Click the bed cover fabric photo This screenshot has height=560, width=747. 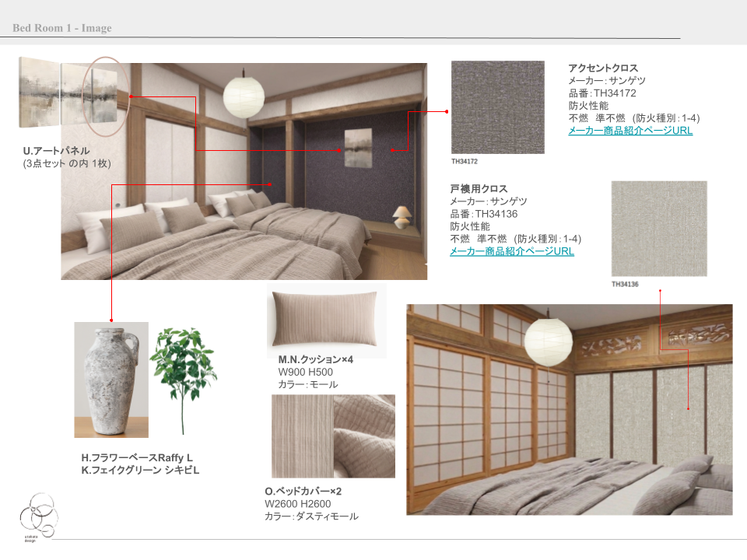334,436
